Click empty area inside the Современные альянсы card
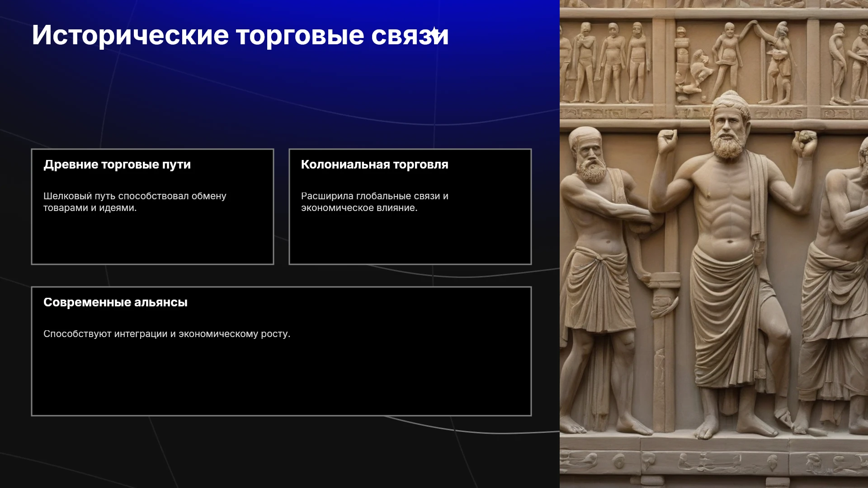Screen dimensions: 868x488 281,380
